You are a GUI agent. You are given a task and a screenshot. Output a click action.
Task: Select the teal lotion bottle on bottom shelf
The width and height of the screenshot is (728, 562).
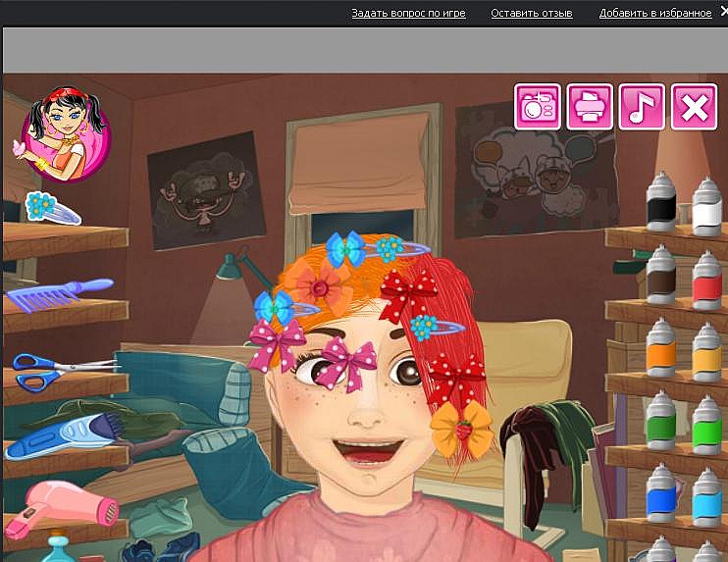57,547
